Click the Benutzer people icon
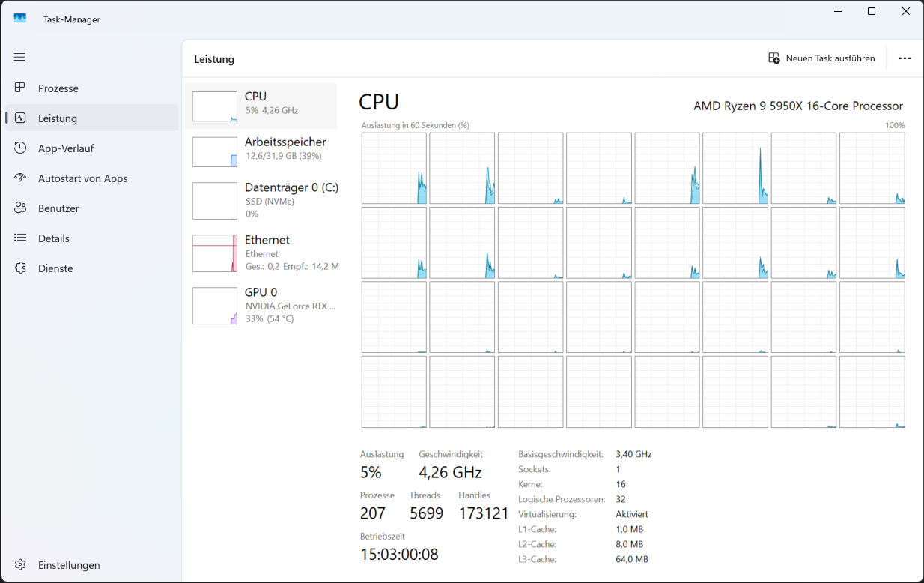Screen dimensions: 924x583 coord(20,208)
